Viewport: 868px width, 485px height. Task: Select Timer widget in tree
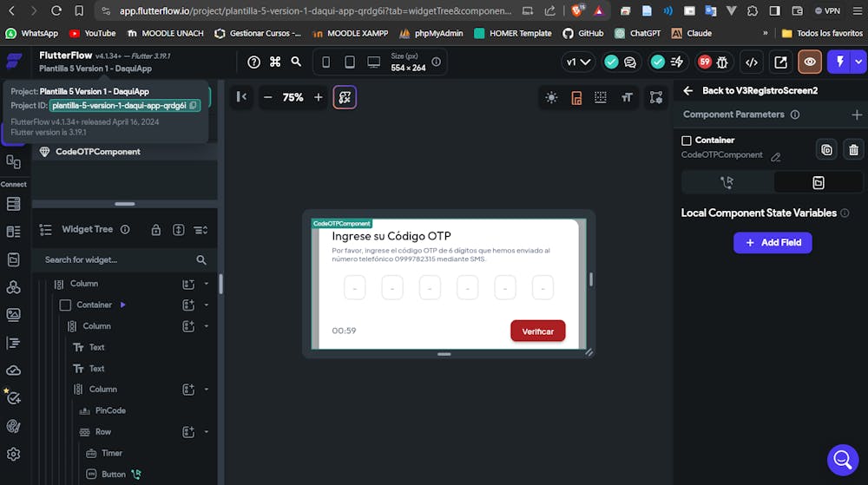click(111, 454)
